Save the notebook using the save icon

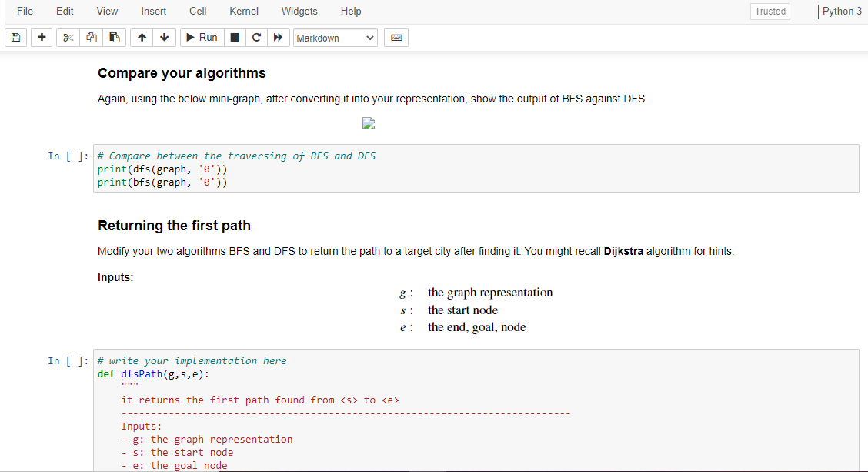(15, 37)
